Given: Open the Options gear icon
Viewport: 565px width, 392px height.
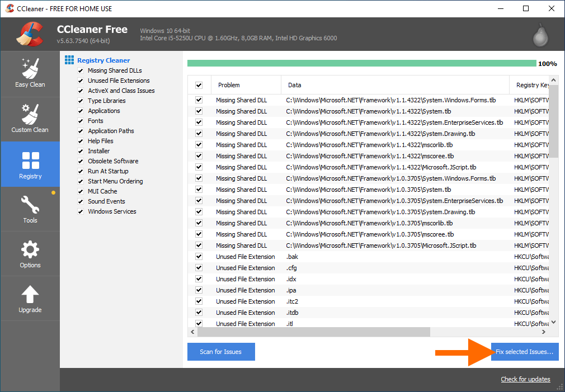Looking at the screenshot, I should click(30, 250).
